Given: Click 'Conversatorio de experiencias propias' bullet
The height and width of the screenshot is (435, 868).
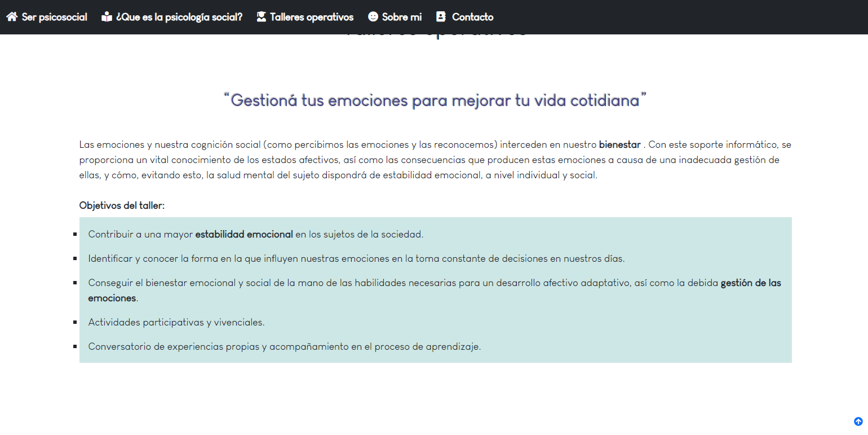Looking at the screenshot, I should 285,346.
